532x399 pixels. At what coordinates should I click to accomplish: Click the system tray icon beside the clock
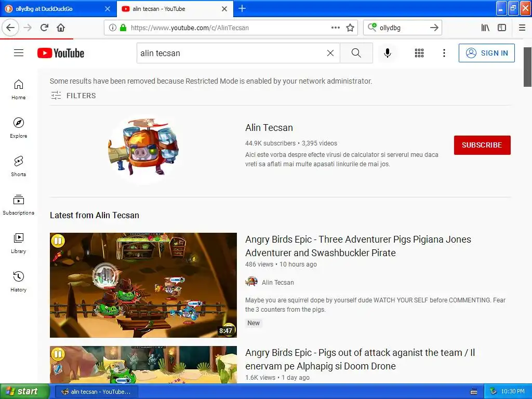494,392
